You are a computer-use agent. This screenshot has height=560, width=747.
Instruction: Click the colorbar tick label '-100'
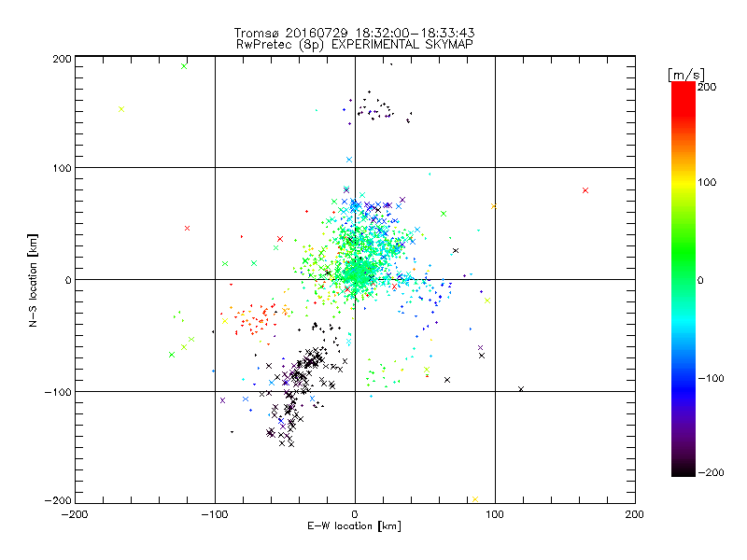[711, 378]
